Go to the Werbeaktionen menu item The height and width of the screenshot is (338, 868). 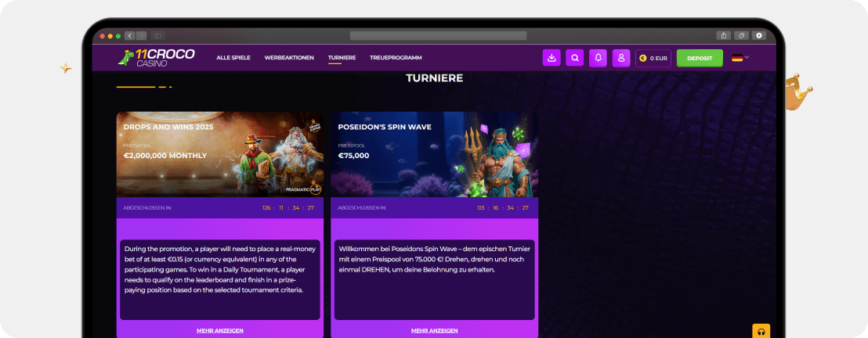click(289, 58)
